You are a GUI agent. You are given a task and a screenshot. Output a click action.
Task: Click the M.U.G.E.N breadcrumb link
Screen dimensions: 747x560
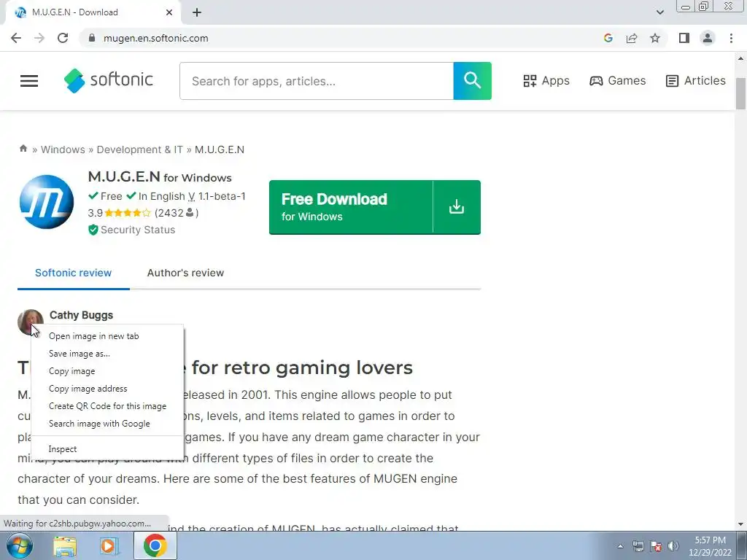[219, 149]
